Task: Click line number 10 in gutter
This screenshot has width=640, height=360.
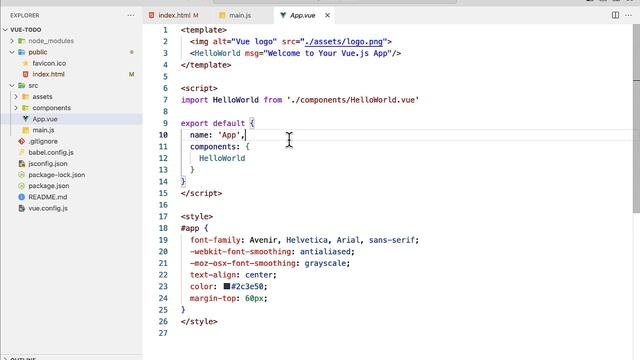Action: [x=163, y=135]
